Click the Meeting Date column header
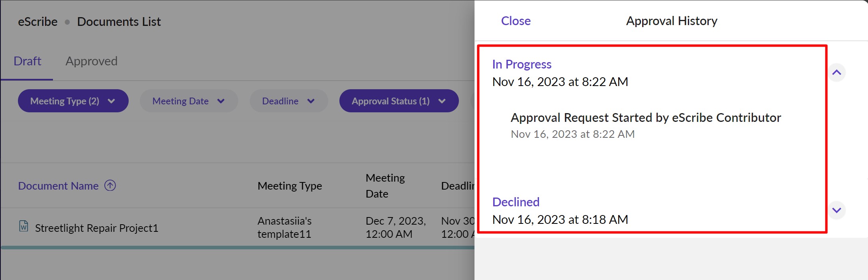The image size is (868, 280). 385,186
